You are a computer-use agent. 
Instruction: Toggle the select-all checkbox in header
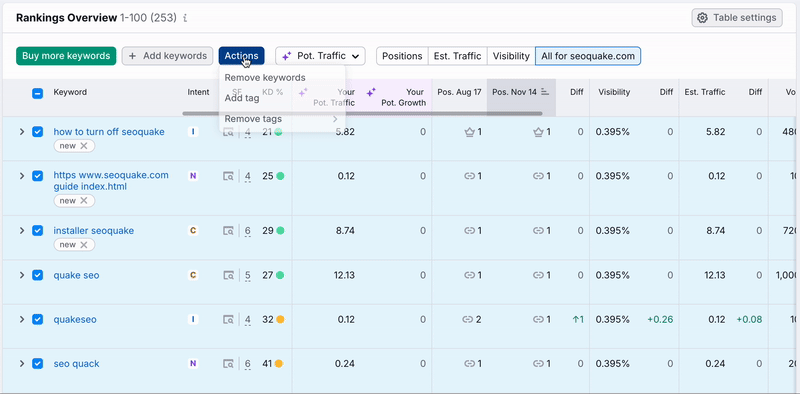point(37,93)
